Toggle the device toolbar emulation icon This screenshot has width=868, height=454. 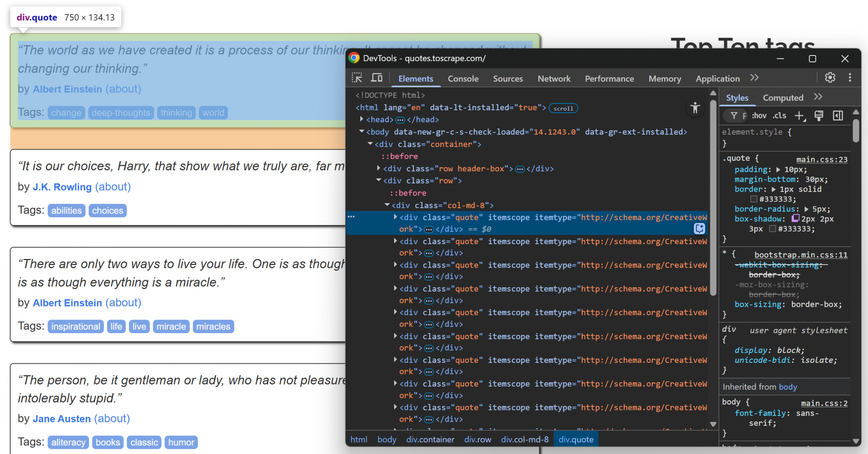pos(376,78)
